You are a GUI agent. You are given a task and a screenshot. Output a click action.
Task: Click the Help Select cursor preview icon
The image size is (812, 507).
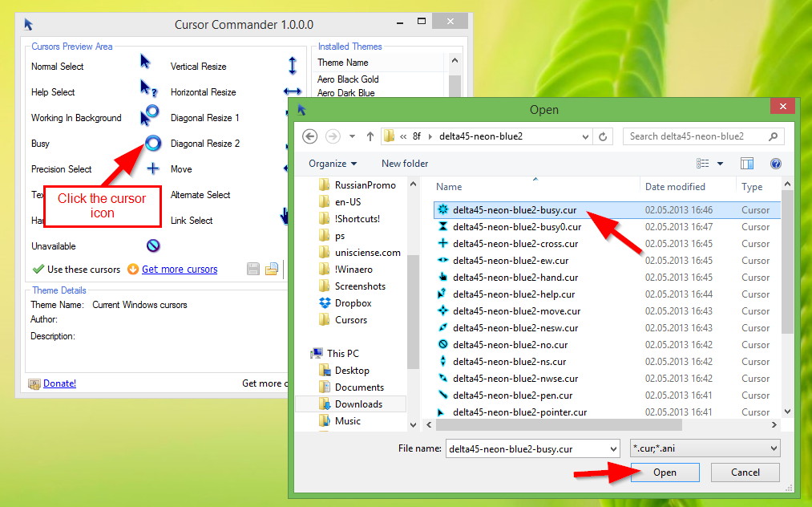148,87
